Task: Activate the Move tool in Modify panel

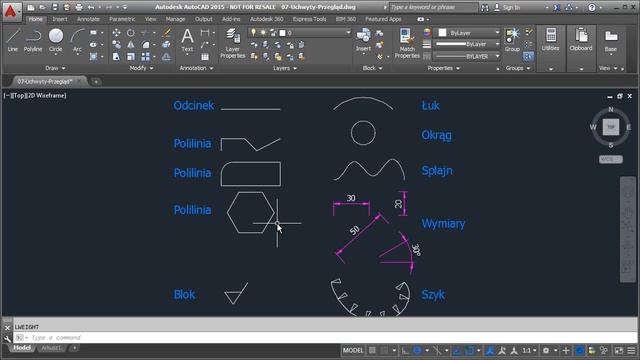Action: coord(116,33)
